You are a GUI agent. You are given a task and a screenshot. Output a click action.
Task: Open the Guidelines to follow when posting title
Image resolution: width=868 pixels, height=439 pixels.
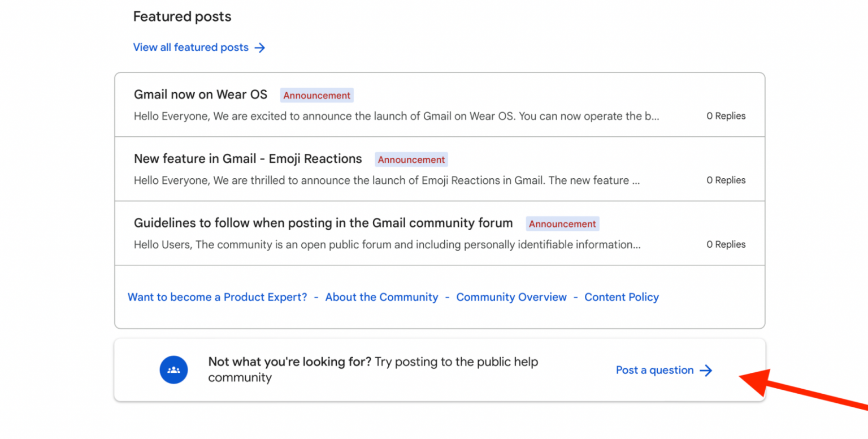coord(323,223)
